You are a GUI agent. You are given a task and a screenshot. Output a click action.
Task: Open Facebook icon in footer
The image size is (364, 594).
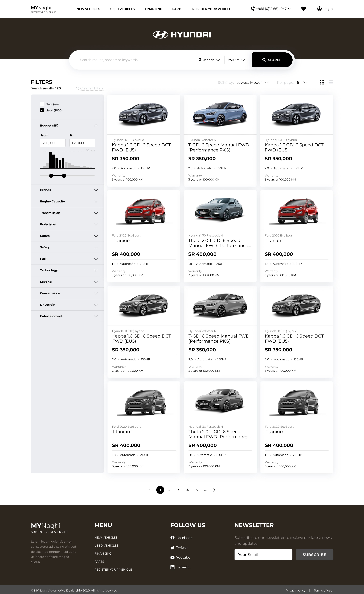pyautogui.click(x=172, y=538)
